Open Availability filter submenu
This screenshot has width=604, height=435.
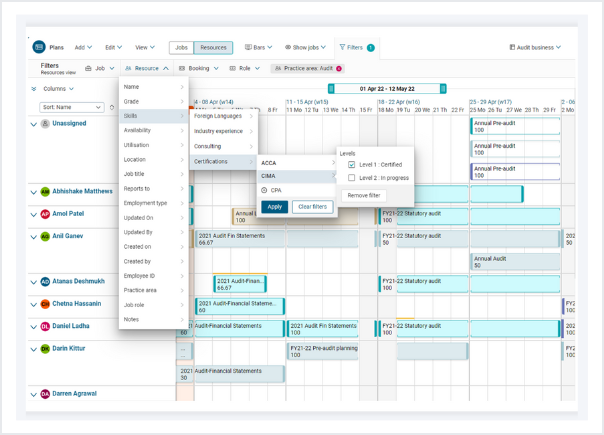(x=154, y=131)
